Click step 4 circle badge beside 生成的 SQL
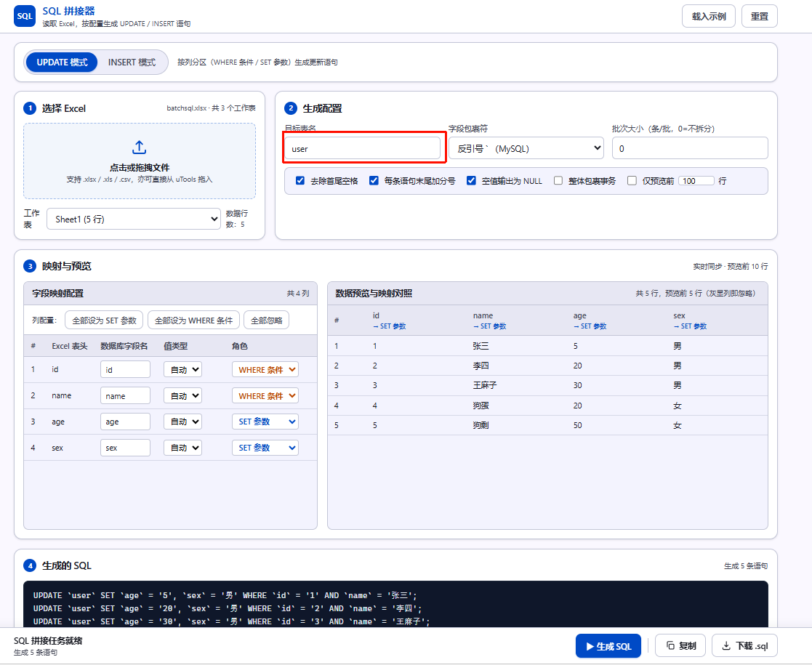This screenshot has height=665, width=812. pos(30,565)
